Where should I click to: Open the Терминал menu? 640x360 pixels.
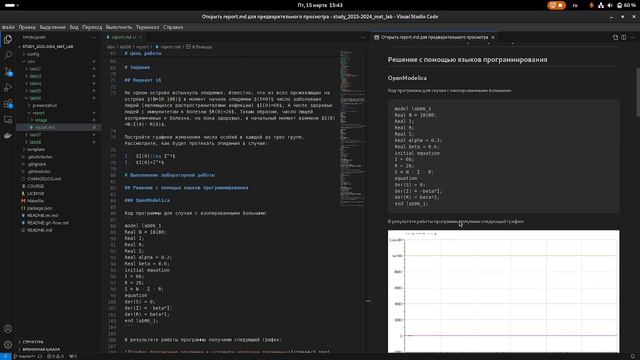147,27
